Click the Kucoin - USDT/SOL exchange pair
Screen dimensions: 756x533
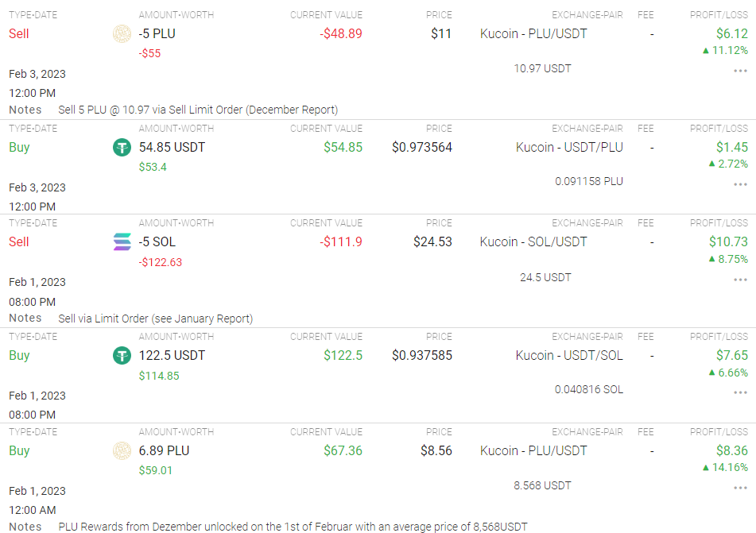click(569, 355)
